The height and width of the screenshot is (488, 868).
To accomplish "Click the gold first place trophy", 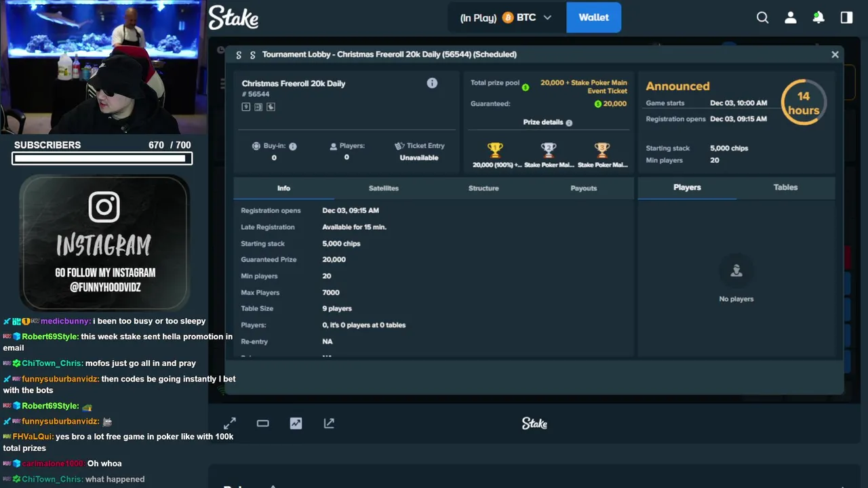I will [x=495, y=150].
